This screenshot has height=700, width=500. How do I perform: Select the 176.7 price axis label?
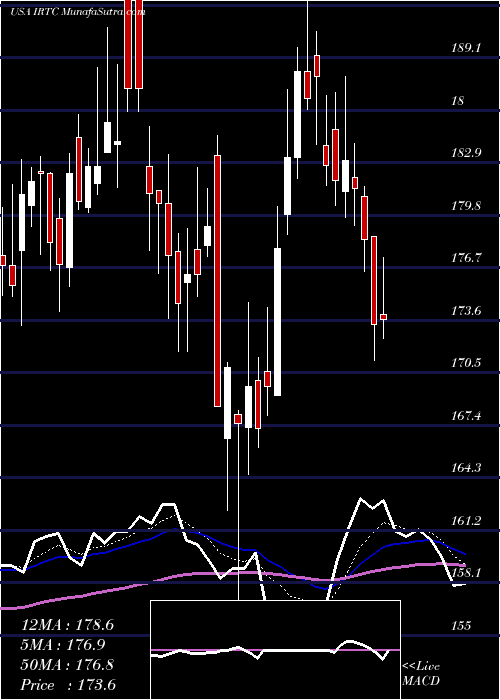point(464,258)
